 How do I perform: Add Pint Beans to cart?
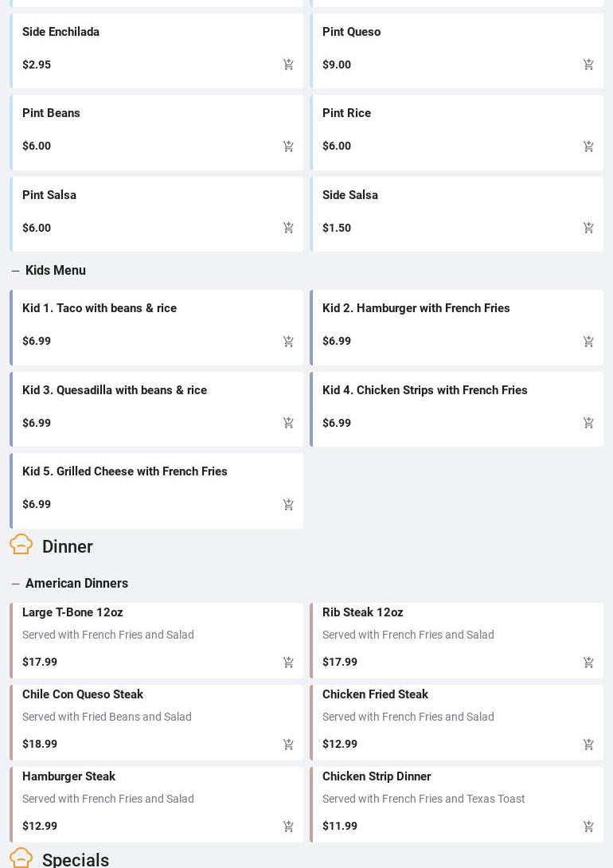tap(288, 147)
